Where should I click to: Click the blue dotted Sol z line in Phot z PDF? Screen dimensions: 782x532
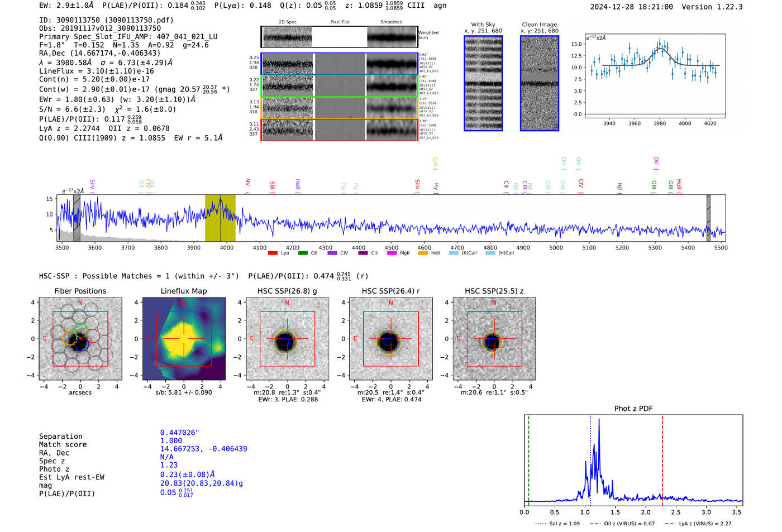[590, 461]
